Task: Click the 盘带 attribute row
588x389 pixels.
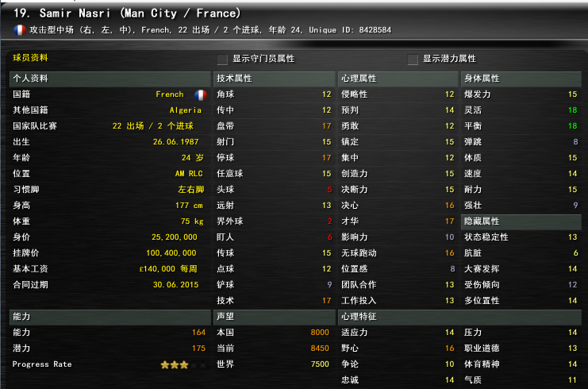Action: tap(274, 126)
